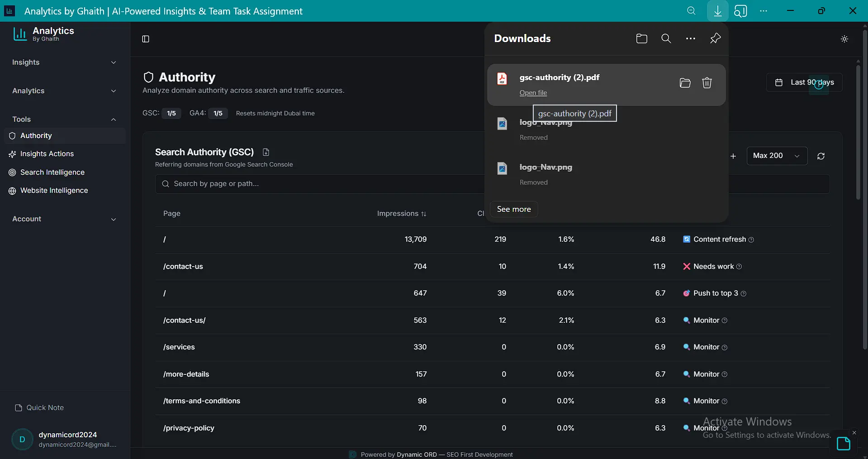Screen dimensions: 868x459
Task: Open the browser settings menu
Action: pos(764,10)
